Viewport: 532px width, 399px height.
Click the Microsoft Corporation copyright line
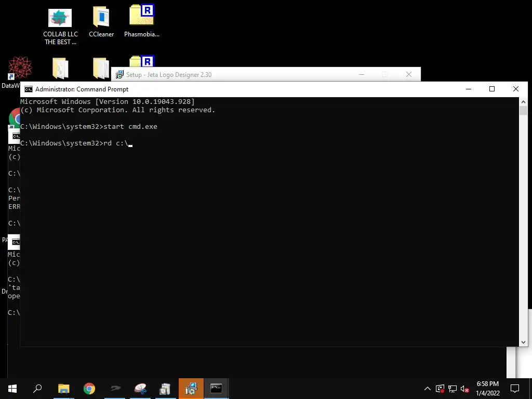click(x=118, y=110)
